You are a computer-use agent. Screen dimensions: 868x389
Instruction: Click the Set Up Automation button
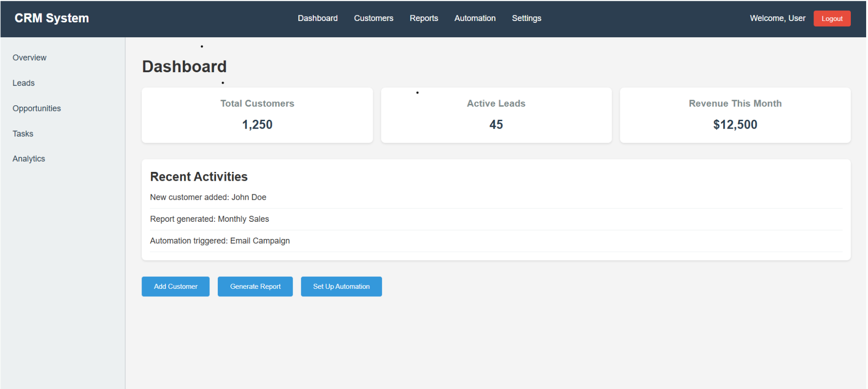pos(341,287)
